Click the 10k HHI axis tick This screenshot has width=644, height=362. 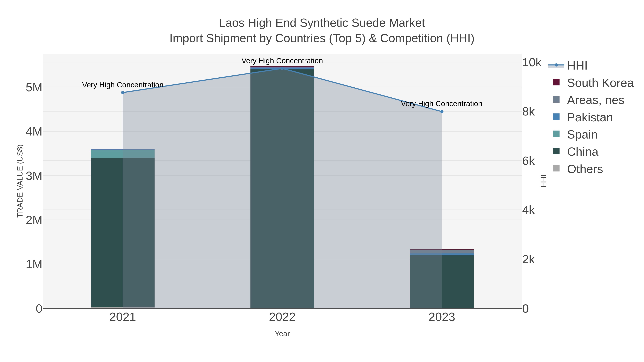(x=532, y=62)
